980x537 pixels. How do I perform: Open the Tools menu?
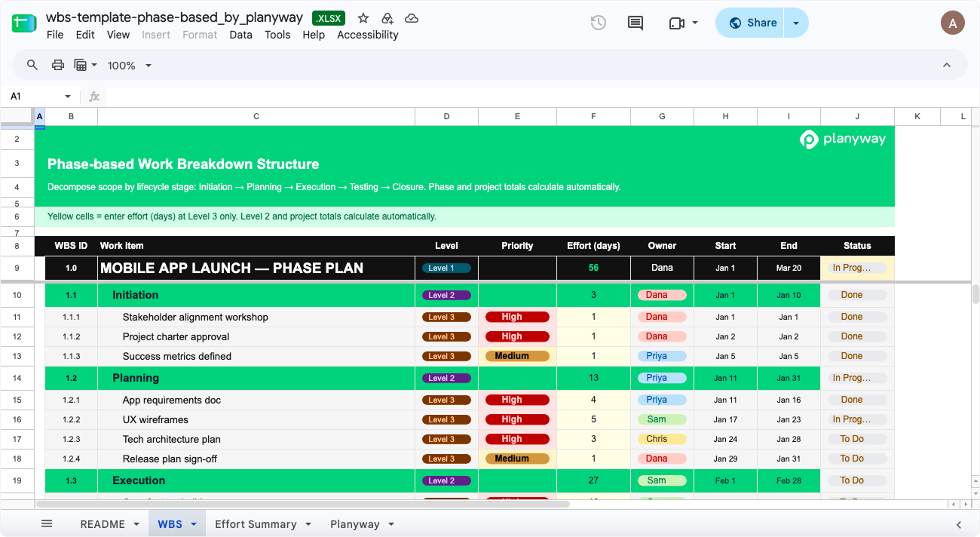click(x=277, y=35)
